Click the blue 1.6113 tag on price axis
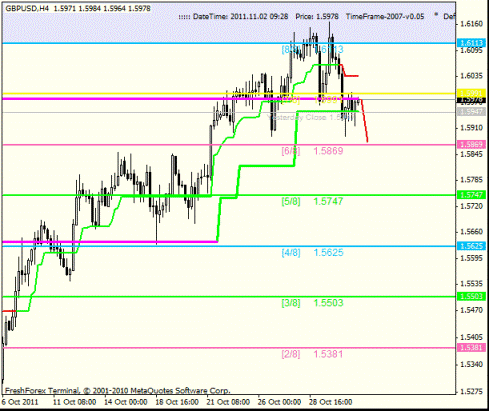The width and height of the screenshot is (489, 411). tap(471, 43)
